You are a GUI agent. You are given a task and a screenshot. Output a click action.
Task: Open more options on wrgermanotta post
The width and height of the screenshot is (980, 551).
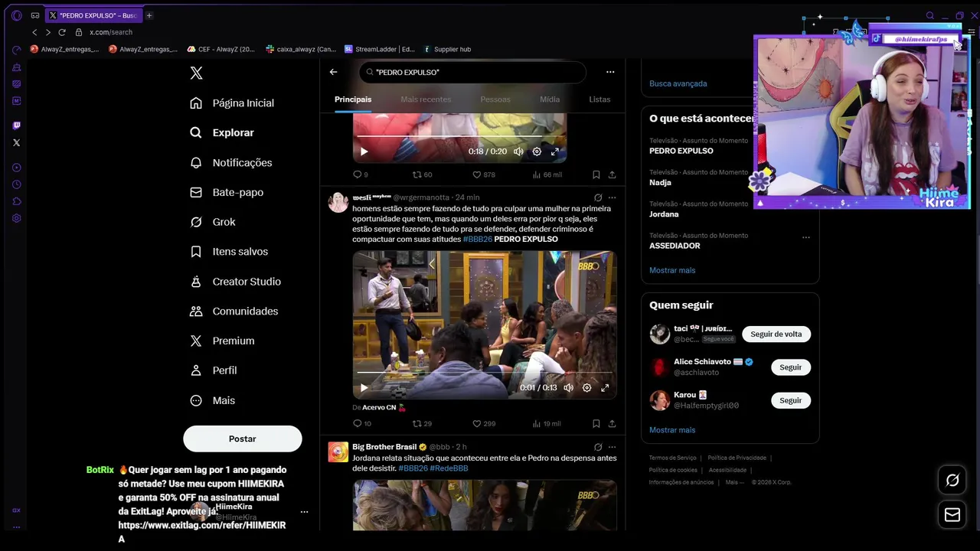pyautogui.click(x=612, y=197)
